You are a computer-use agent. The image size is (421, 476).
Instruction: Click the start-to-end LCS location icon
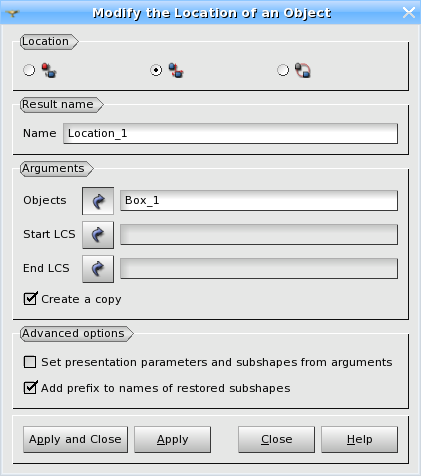tap(176, 70)
